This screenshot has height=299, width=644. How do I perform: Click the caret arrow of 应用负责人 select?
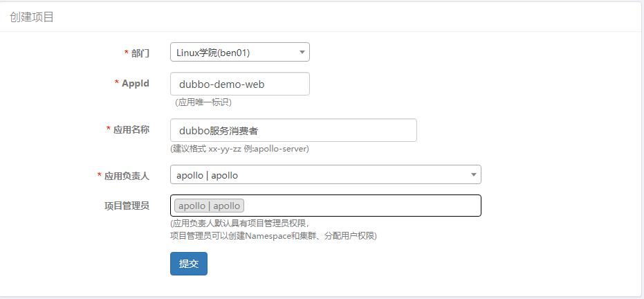(474, 175)
